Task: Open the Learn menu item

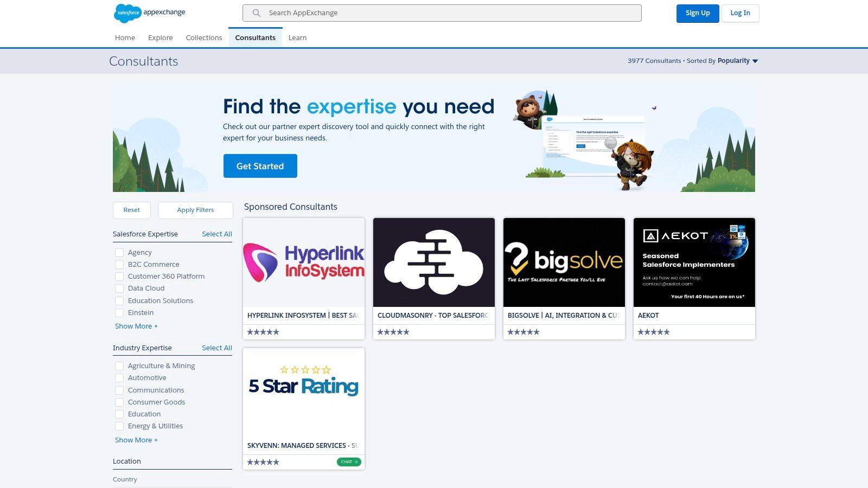Action: coord(297,37)
